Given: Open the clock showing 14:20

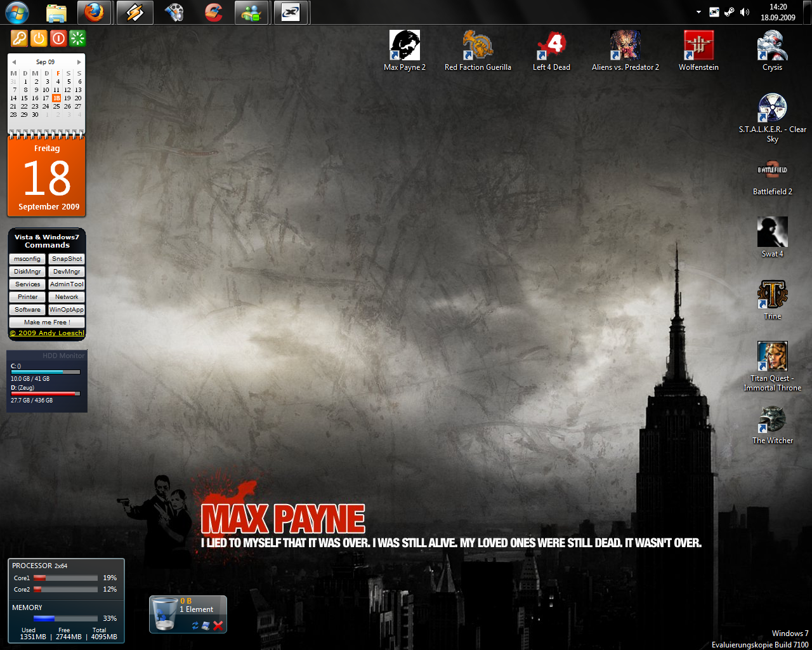Looking at the screenshot, I should tap(778, 12).
